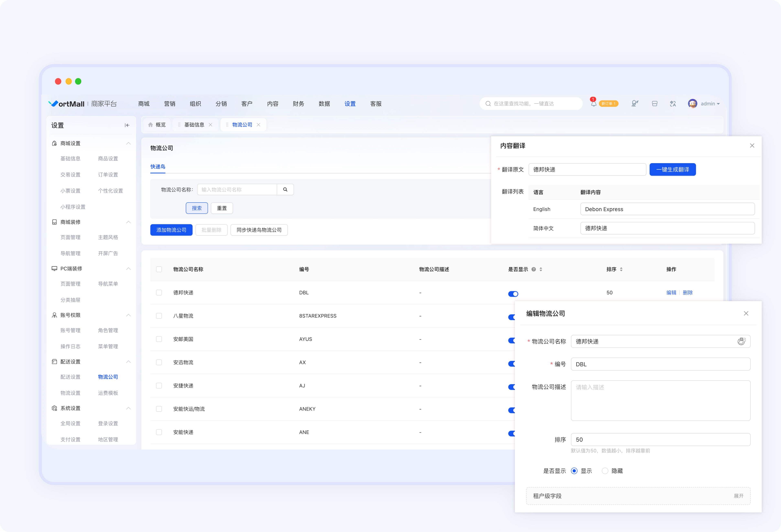Close the 物流公司 tab
The image size is (781, 532).
click(x=258, y=125)
